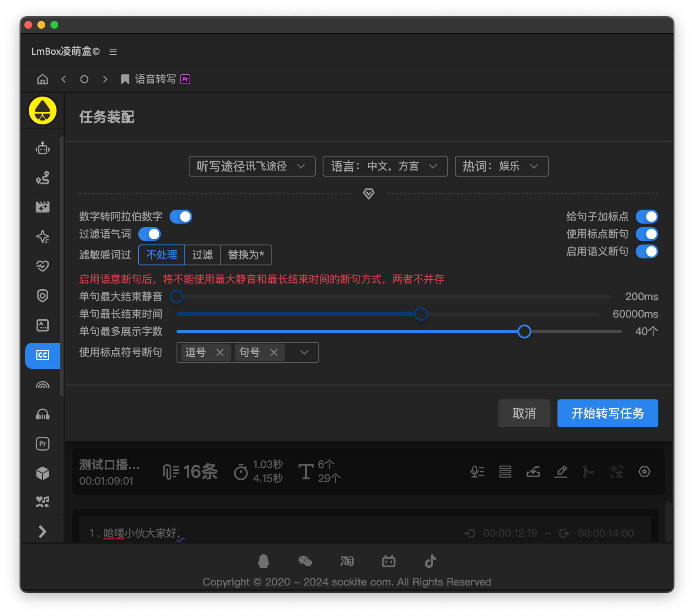Screen dimensions: 694x616
Task: Open the 3D cube tool in sidebar
Action: point(43,473)
